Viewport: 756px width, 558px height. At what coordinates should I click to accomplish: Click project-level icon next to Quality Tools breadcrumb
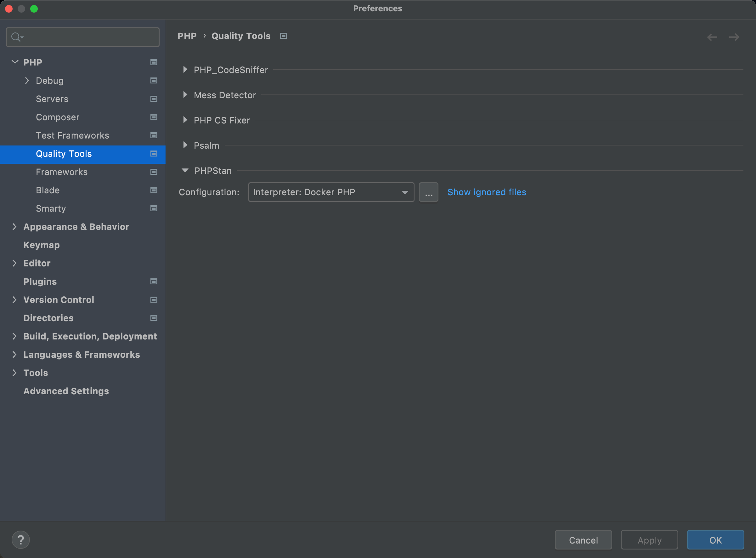point(284,36)
